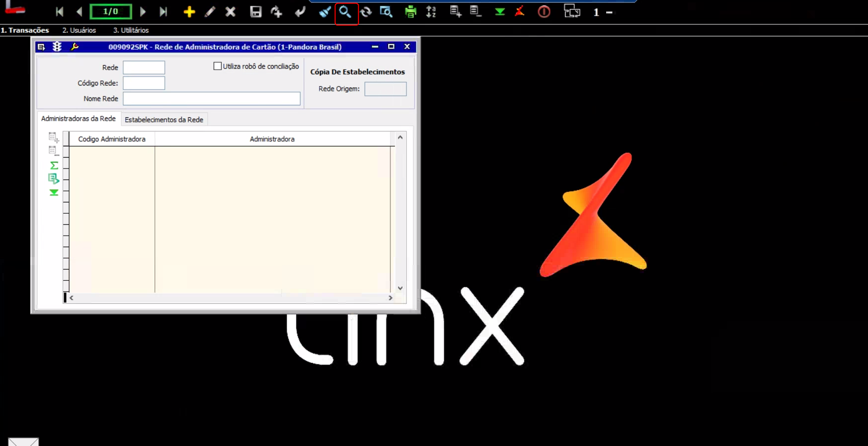The width and height of the screenshot is (868, 446).
Task: Click the grid scroll left arrow
Action: [x=72, y=298]
